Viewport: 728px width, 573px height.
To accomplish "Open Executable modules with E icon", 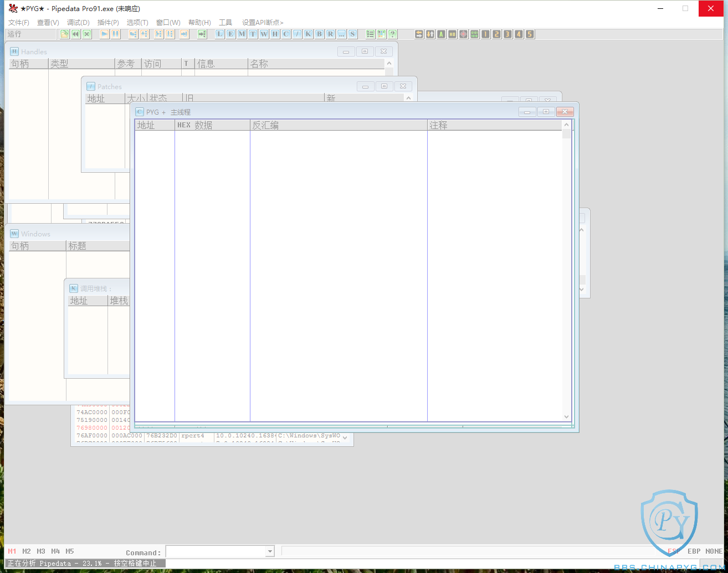I will [230, 34].
